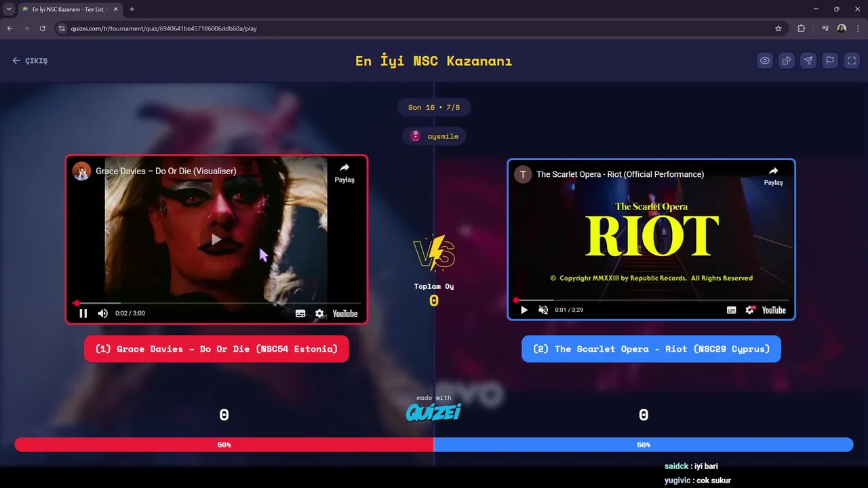Open The Scarlet Opera - Riot title link
Viewport: 868px width, 488px height.
[620, 174]
